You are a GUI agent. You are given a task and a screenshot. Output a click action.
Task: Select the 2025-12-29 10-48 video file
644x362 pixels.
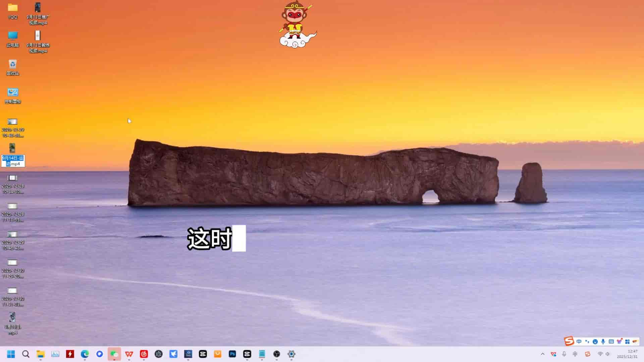(x=13, y=128)
